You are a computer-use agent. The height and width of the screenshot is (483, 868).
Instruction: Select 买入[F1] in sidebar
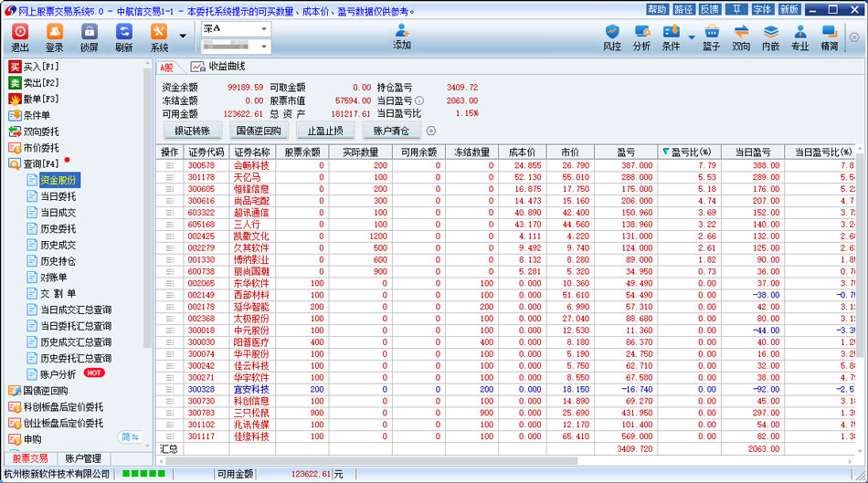coord(34,67)
